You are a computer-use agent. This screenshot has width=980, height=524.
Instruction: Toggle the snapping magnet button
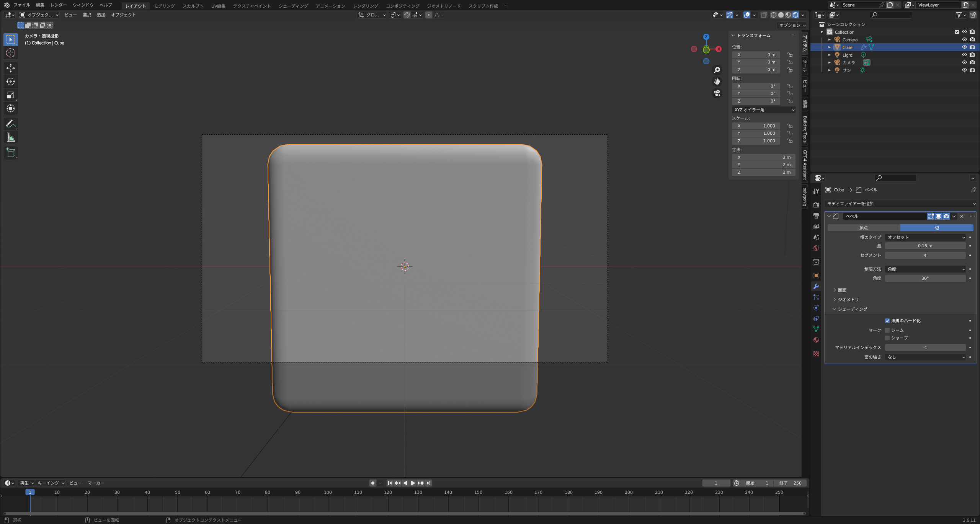click(407, 15)
